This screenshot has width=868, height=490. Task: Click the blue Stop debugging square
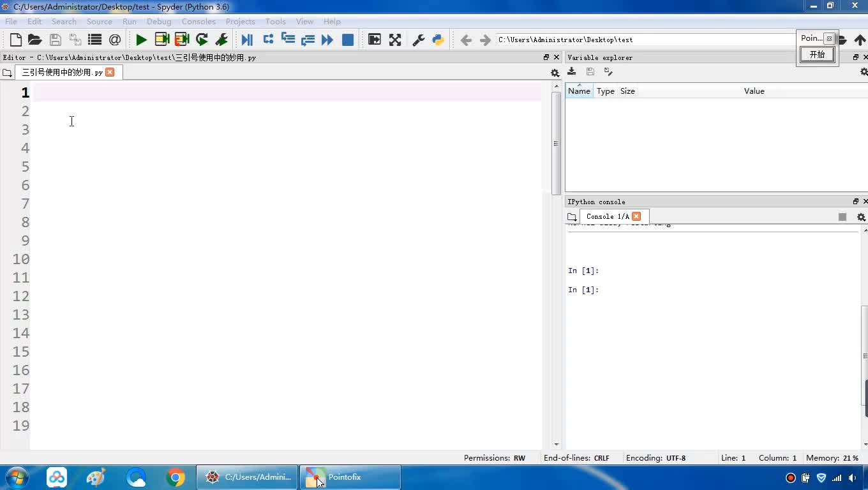(348, 40)
